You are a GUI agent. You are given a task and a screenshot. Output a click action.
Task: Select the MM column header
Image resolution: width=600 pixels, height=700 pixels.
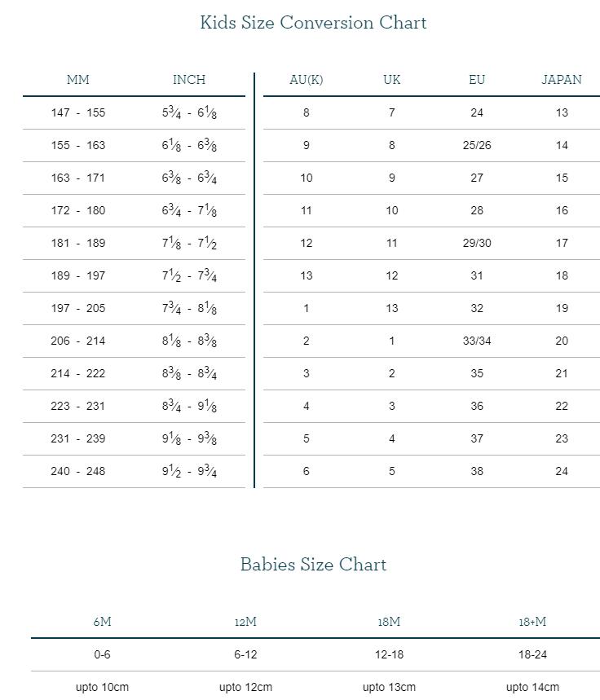point(78,80)
